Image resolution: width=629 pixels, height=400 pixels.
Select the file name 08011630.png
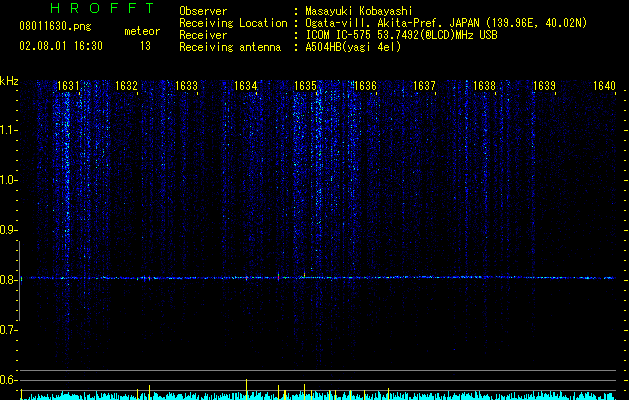click(x=55, y=27)
